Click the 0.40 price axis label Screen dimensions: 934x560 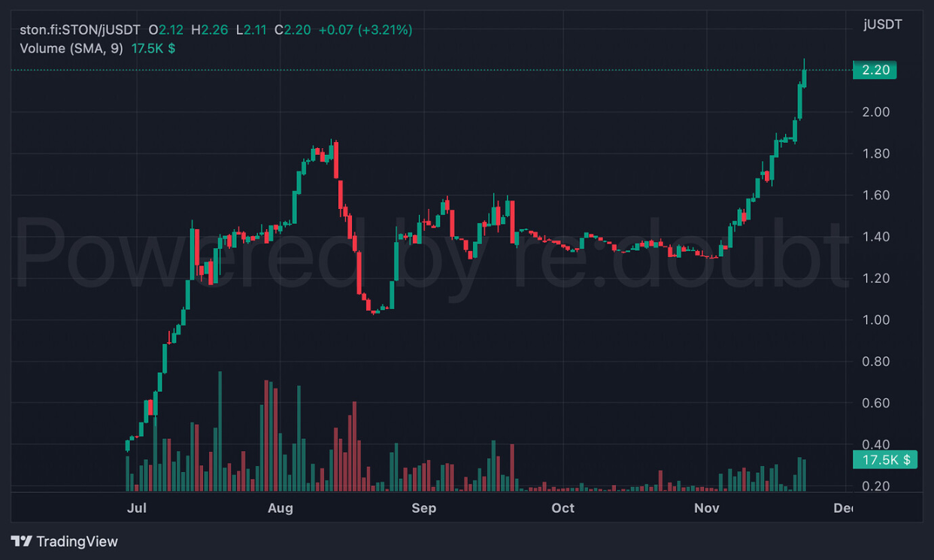(876, 445)
